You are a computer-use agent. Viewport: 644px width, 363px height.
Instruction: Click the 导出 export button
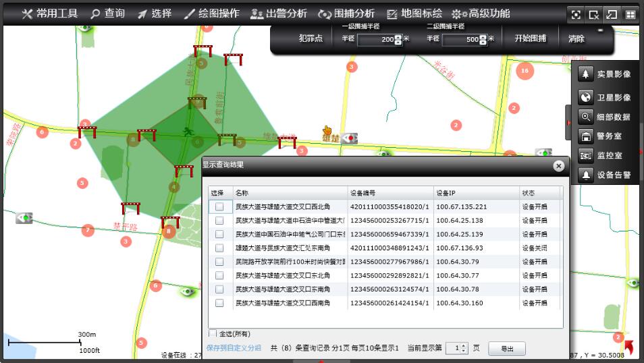click(506, 348)
